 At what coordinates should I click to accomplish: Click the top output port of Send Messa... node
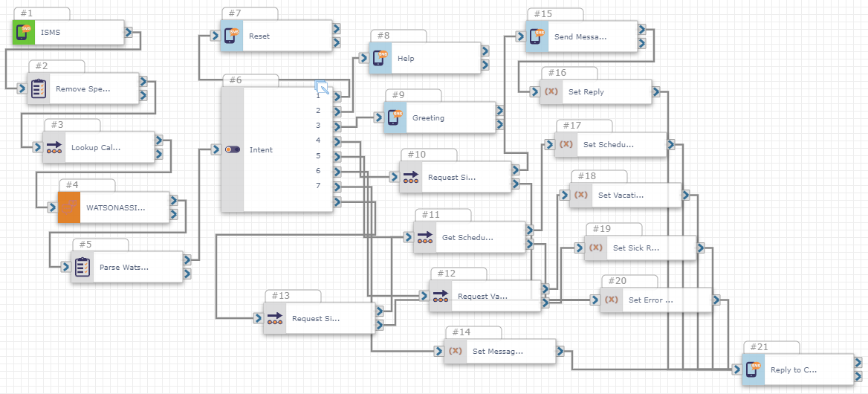coord(641,30)
